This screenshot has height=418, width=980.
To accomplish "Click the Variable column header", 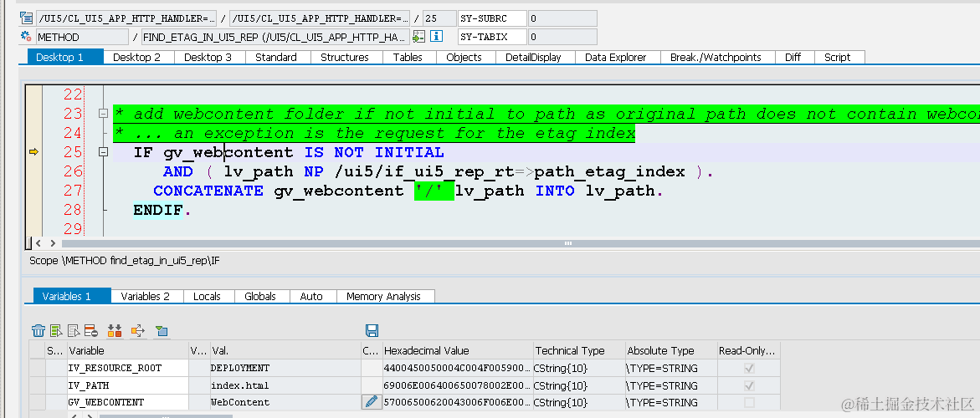I will [127, 350].
